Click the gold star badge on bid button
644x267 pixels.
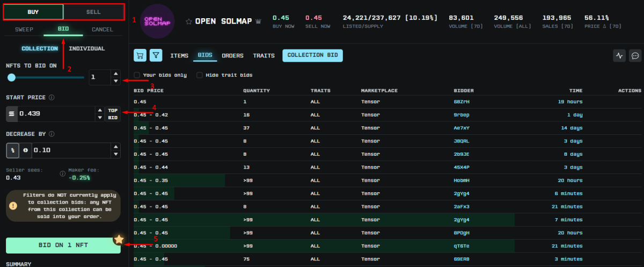coord(119,240)
